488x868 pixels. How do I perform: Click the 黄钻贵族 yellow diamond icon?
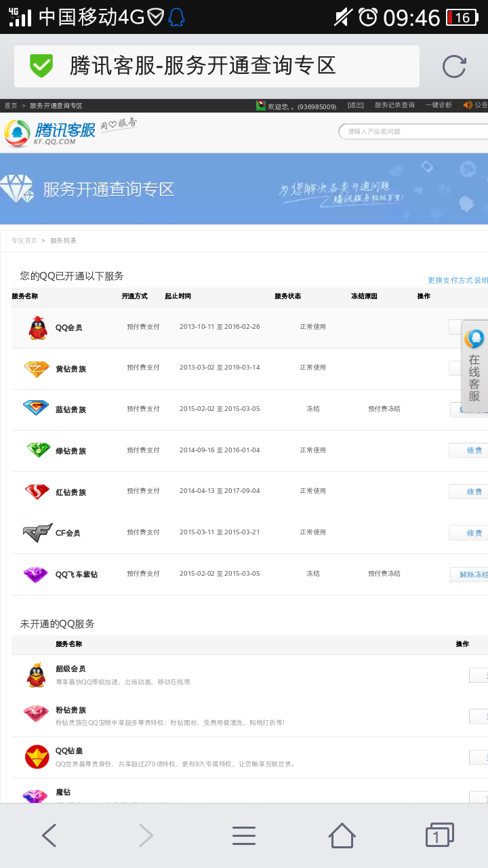pos(37,369)
